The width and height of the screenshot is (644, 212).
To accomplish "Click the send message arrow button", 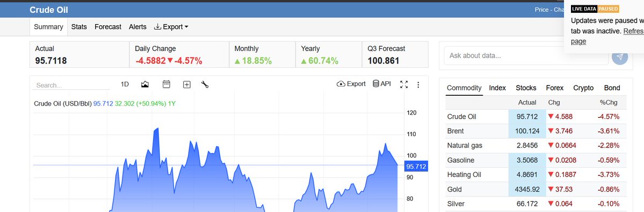I will [620, 56].
